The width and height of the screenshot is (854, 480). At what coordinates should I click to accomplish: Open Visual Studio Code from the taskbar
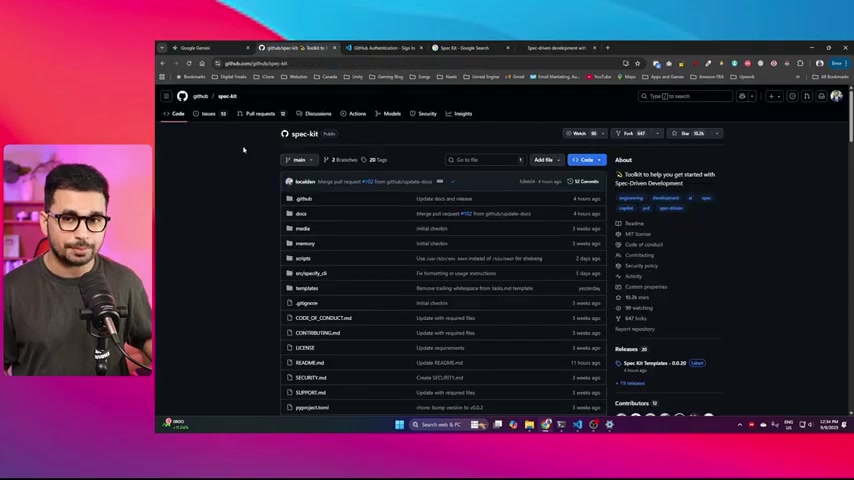tap(577, 424)
